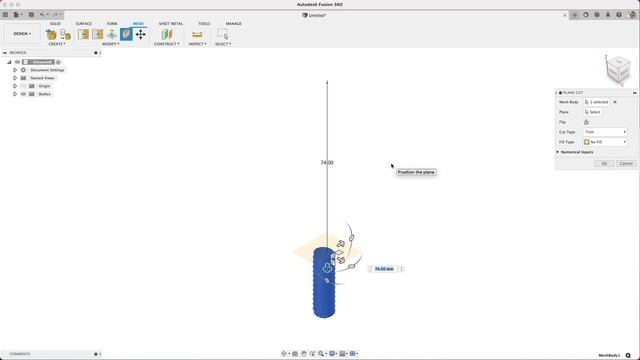Click the Construct plane icon
Viewport: 640px width, 360px height.
[167, 34]
